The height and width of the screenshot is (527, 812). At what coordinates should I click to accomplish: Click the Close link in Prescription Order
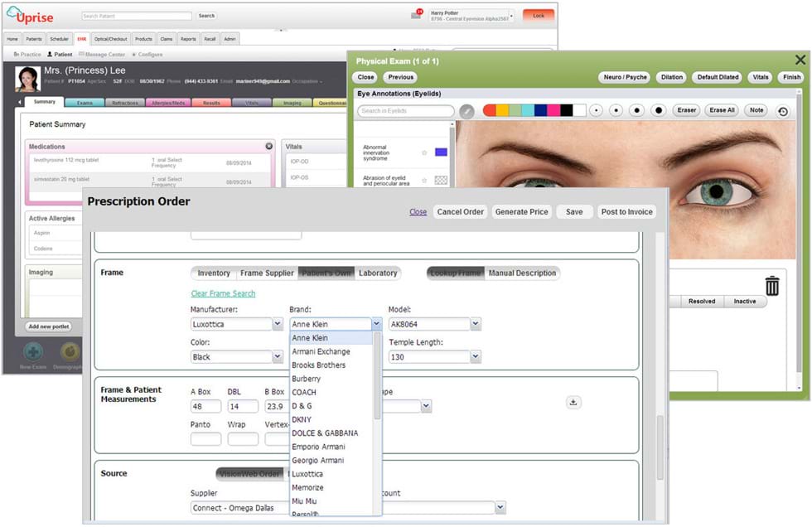[x=418, y=212]
